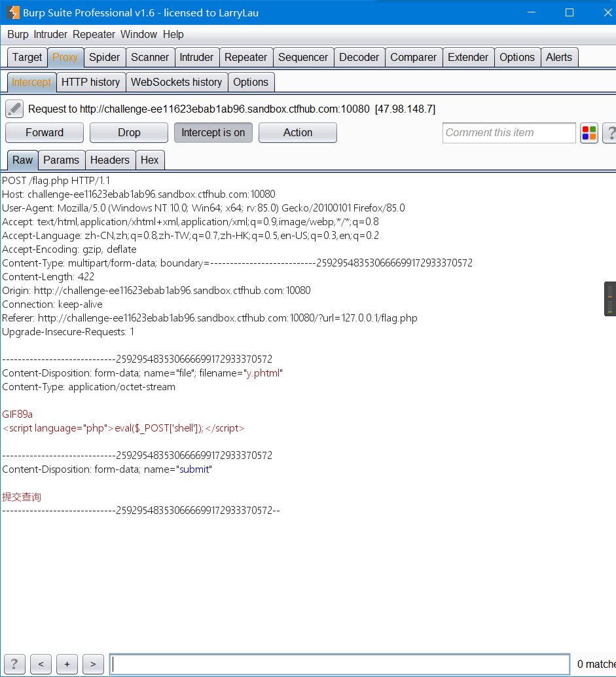Open the WebSockets history sub-tab
Image resolution: width=616 pixels, height=677 pixels.
[x=177, y=82]
